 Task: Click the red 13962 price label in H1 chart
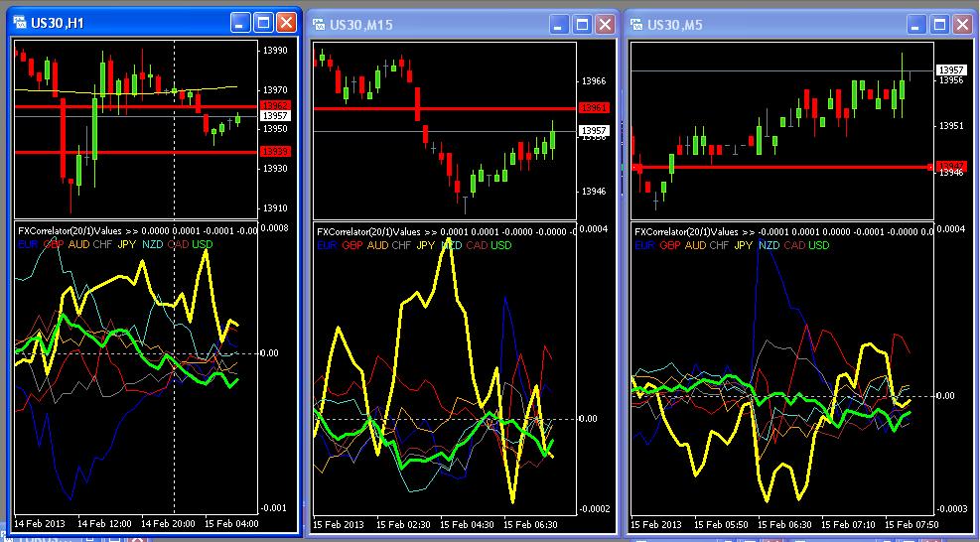click(x=274, y=105)
